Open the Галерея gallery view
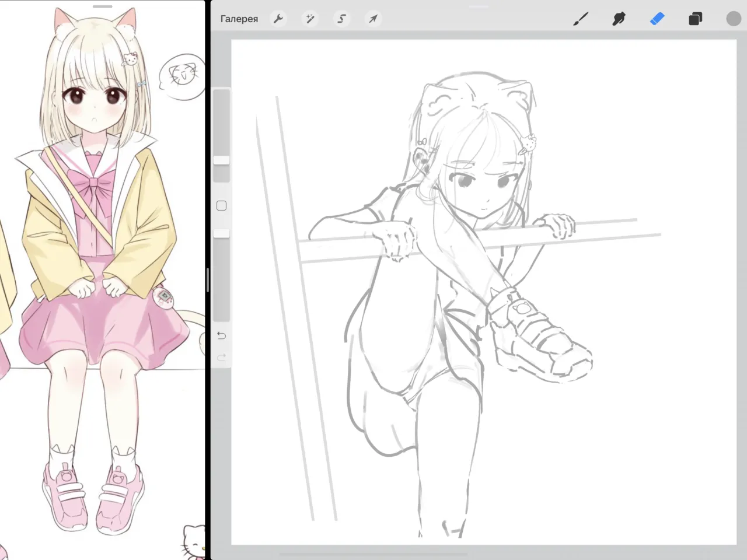 point(239,19)
